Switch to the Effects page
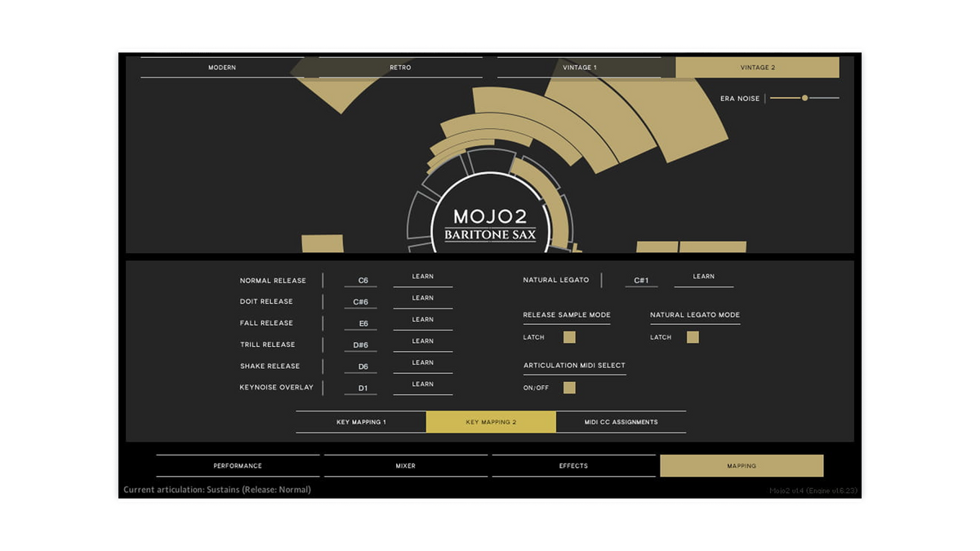Image resolution: width=980 pixels, height=551 pixels. pyautogui.click(x=573, y=466)
